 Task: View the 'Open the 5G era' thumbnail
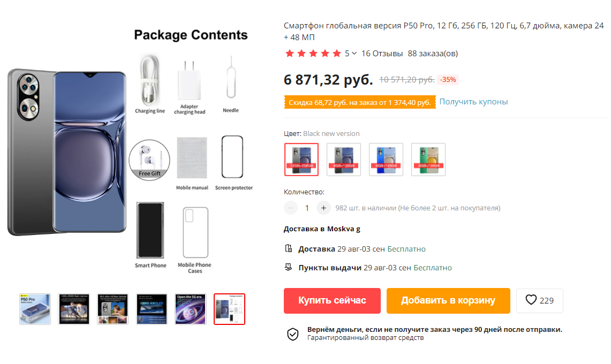[x=191, y=309]
